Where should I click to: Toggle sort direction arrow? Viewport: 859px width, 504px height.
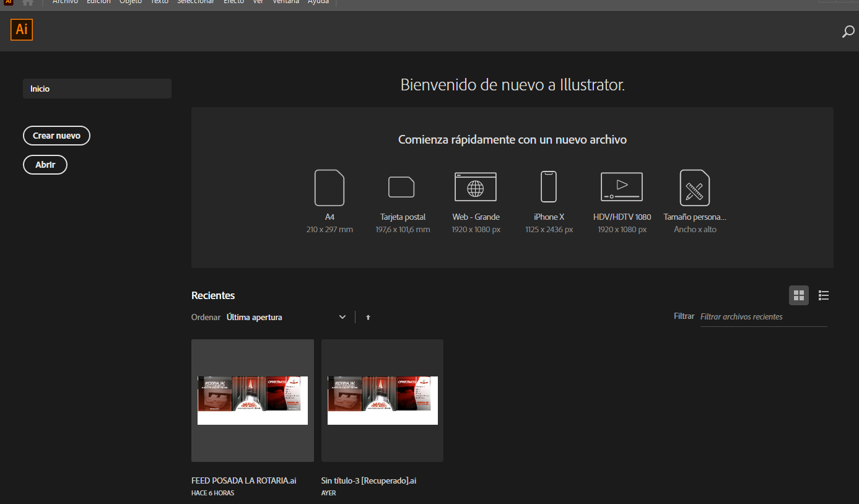click(x=368, y=317)
